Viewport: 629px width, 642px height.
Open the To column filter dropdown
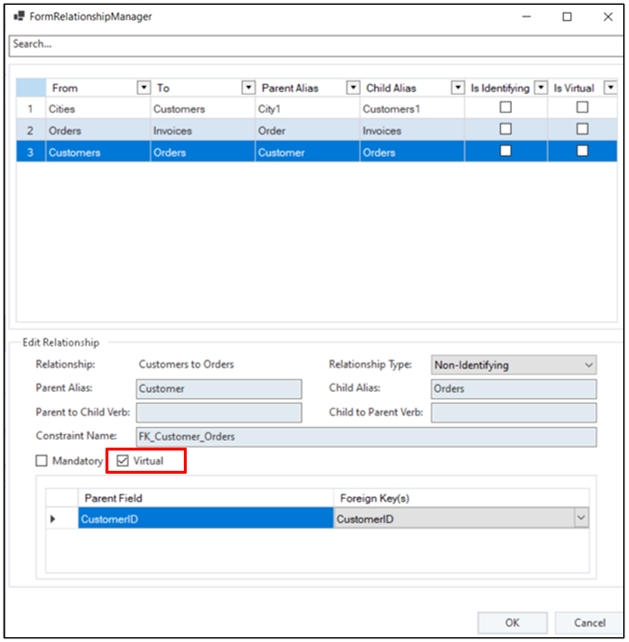[248, 88]
